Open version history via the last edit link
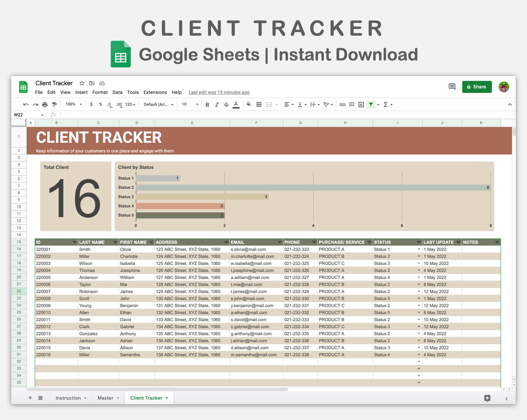The height and width of the screenshot is (420, 527). (219, 92)
